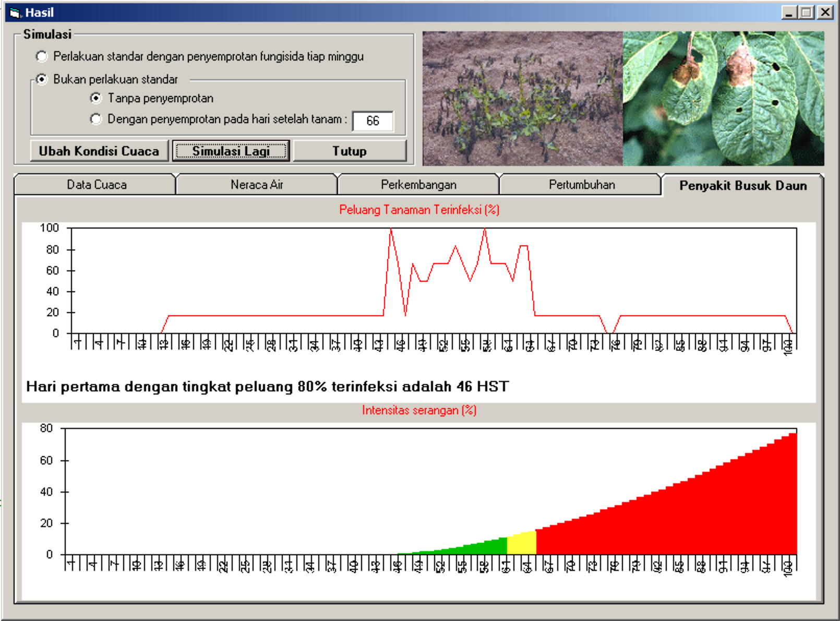Enable Dengan penyemprotan pada hari setelah tanam
This screenshot has width=840, height=621.
click(96, 120)
